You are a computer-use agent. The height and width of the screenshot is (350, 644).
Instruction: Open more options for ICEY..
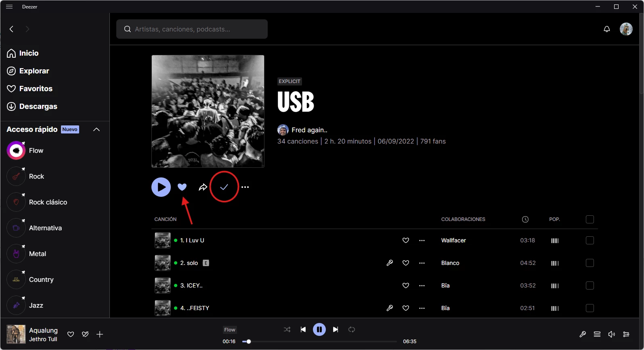(x=422, y=285)
